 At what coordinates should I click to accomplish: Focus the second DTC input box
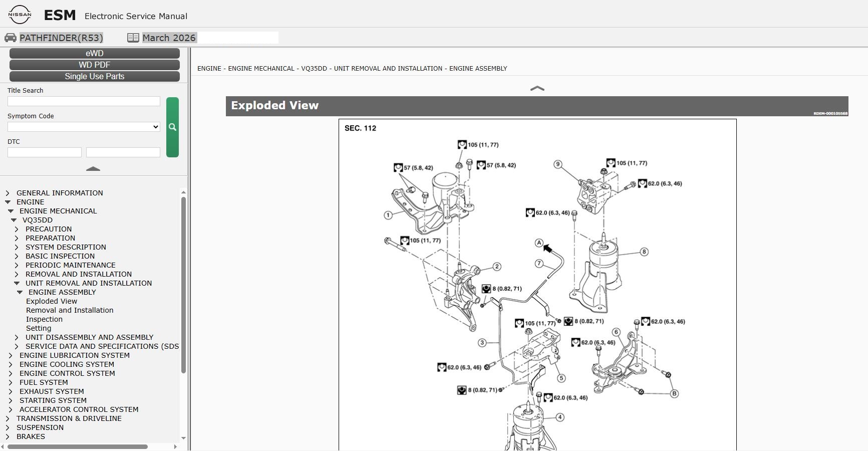click(x=123, y=152)
